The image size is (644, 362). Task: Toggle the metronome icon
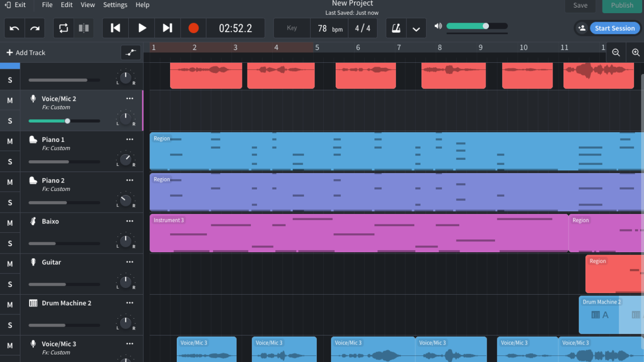(x=396, y=28)
